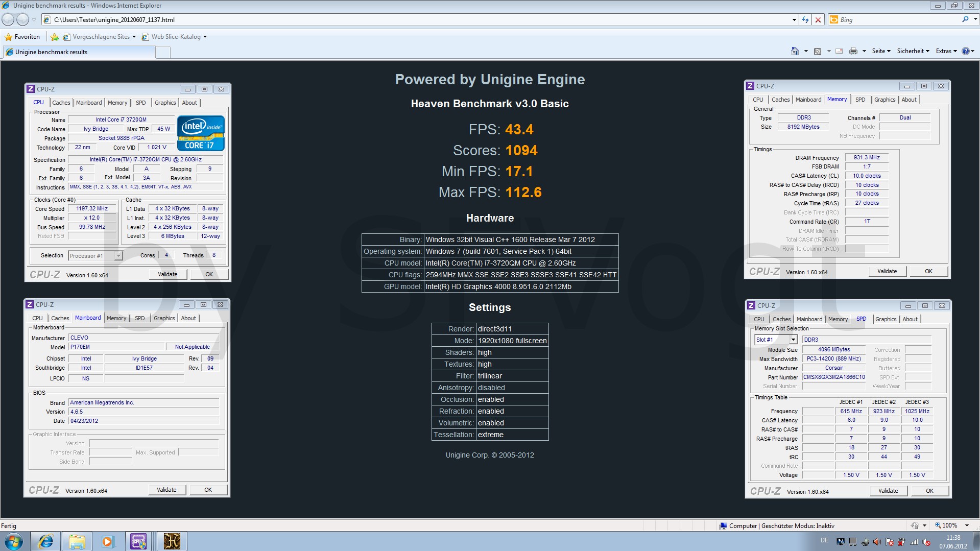Open the search provider dropdown arrow

[975, 19]
